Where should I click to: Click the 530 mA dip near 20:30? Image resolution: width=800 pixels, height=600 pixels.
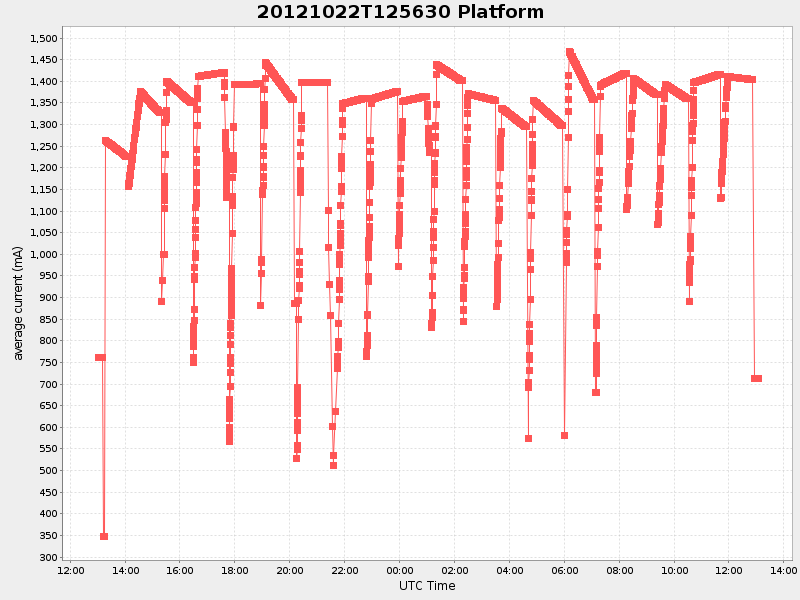click(299, 460)
